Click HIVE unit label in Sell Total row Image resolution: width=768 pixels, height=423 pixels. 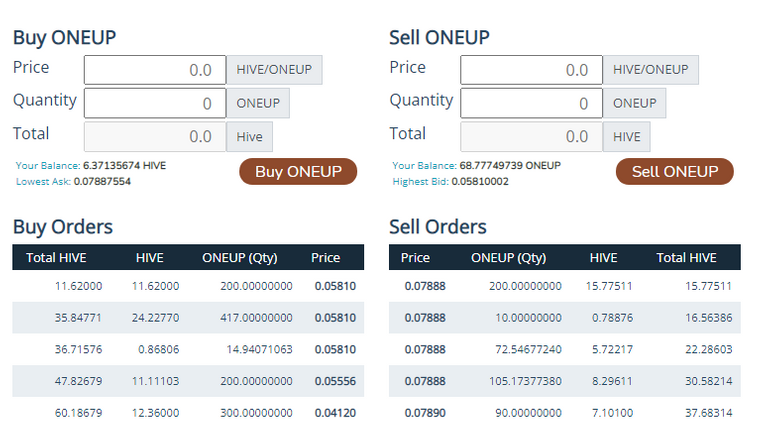[627, 137]
